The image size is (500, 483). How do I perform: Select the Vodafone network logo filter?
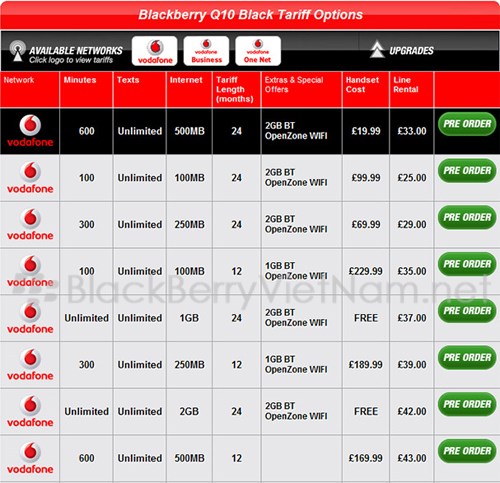(x=154, y=51)
